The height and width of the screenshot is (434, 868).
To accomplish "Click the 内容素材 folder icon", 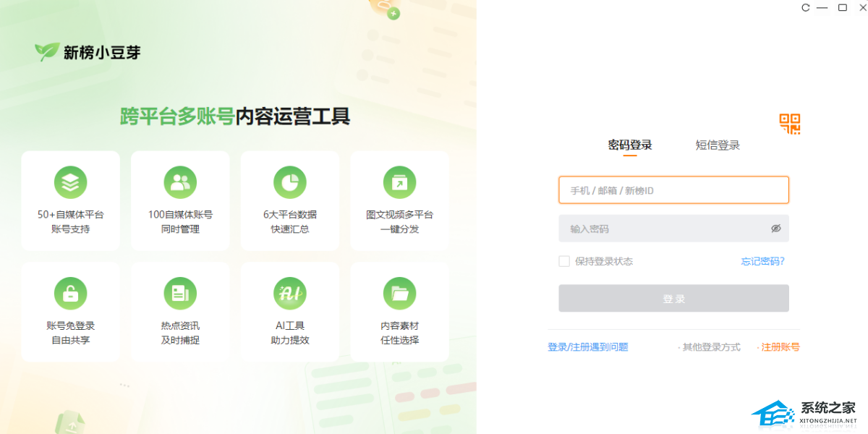I will (399, 293).
